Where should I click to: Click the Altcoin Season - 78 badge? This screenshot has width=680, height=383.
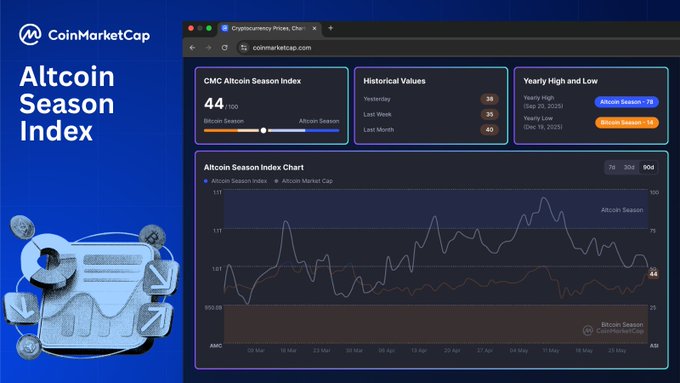click(627, 102)
